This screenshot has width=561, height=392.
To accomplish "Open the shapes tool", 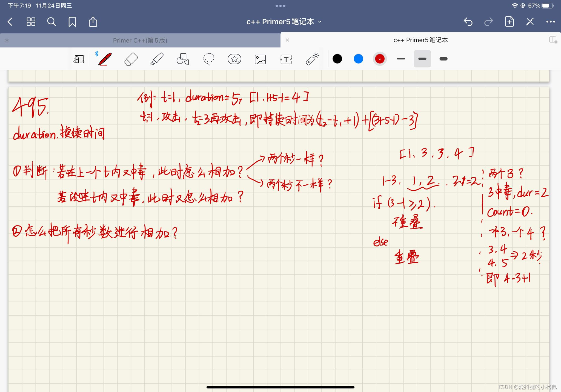I will pyautogui.click(x=182, y=59).
